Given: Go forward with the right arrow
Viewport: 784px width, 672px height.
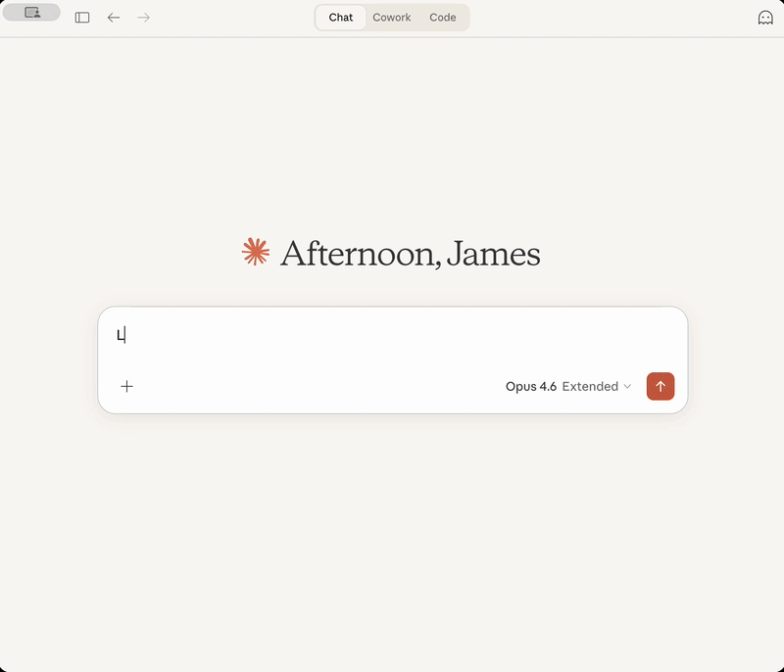Looking at the screenshot, I should point(143,18).
